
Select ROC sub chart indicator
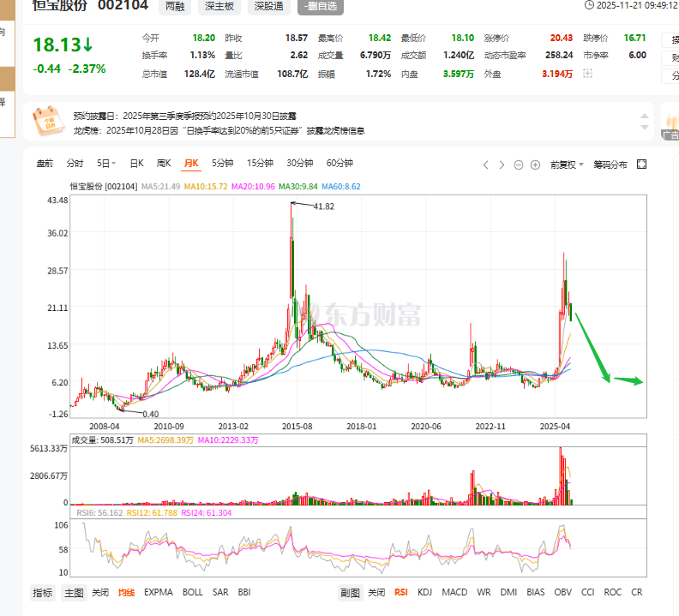click(613, 592)
